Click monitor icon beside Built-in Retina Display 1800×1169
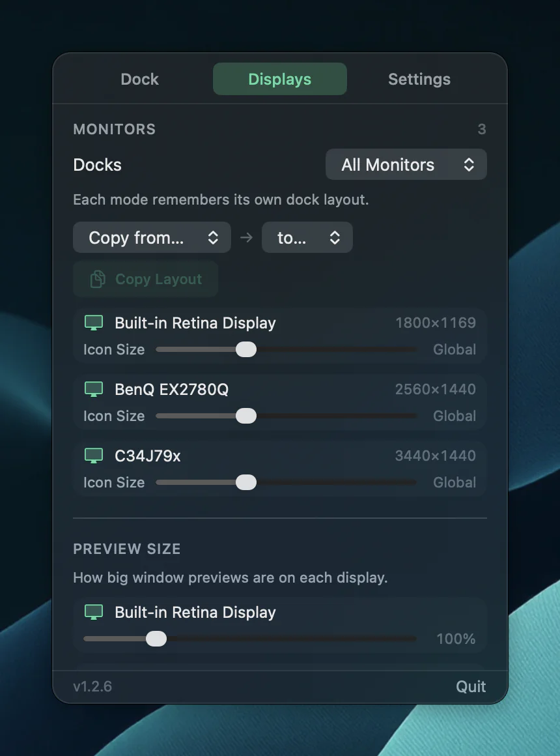Screen dimensions: 560x756 [x=94, y=323]
